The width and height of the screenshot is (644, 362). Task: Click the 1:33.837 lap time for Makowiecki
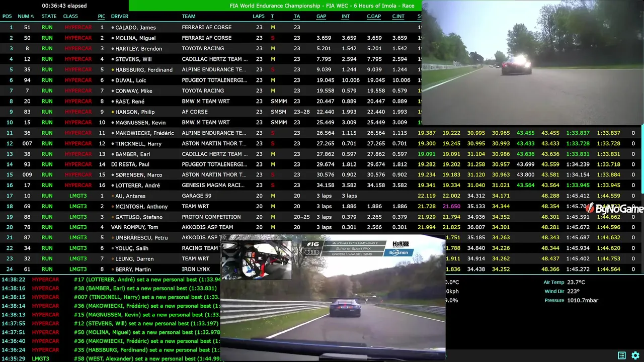pyautogui.click(x=584, y=133)
